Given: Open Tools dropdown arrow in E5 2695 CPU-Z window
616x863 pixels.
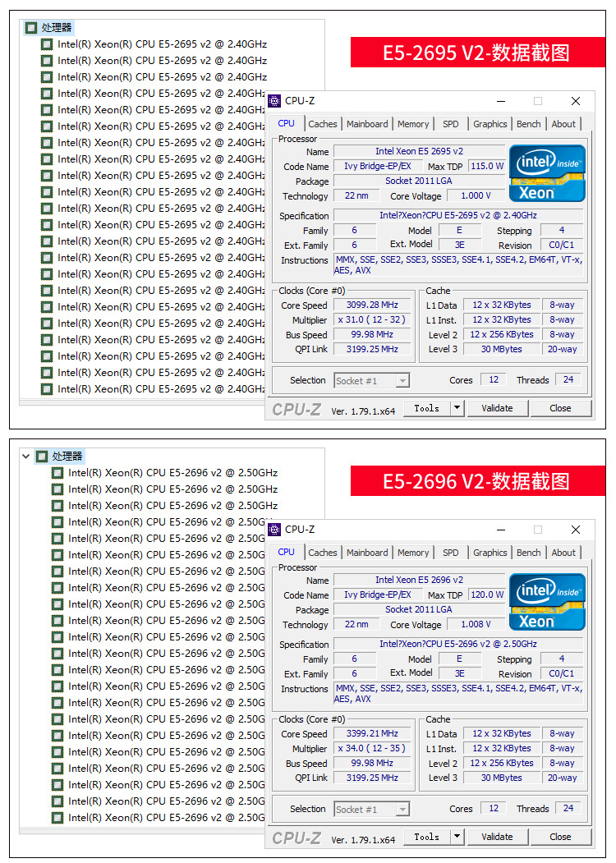Looking at the screenshot, I should coord(457,408).
